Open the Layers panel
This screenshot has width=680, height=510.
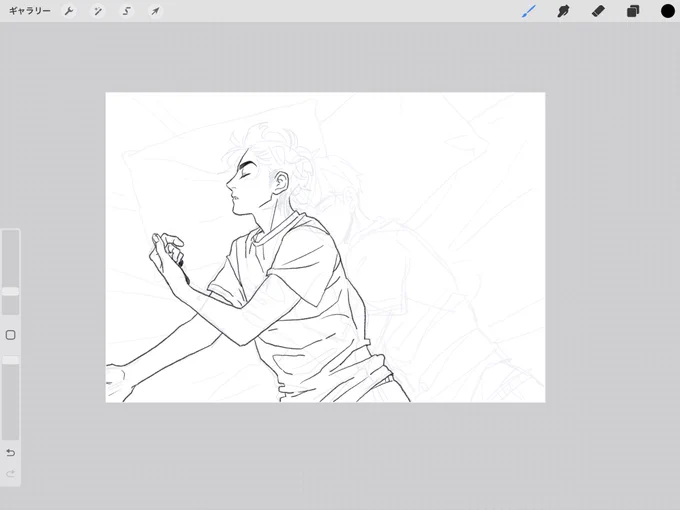click(x=633, y=11)
